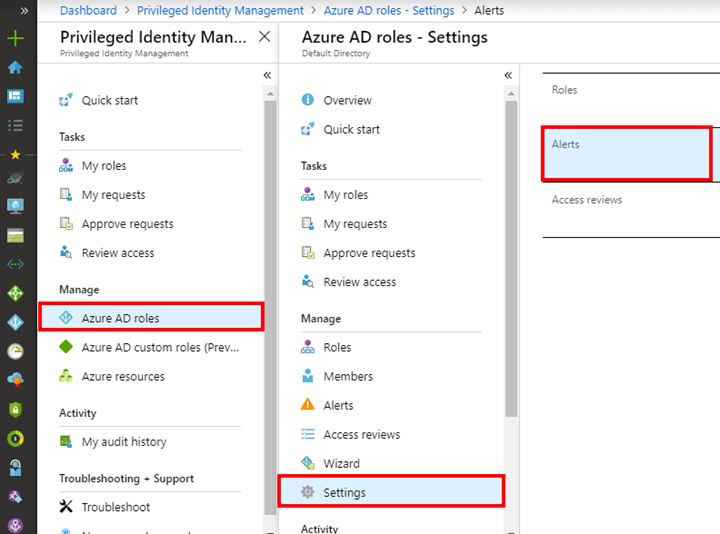Open the Help and support person icon in the sidebar
Screen dimensions: 720x534
click(x=15, y=468)
